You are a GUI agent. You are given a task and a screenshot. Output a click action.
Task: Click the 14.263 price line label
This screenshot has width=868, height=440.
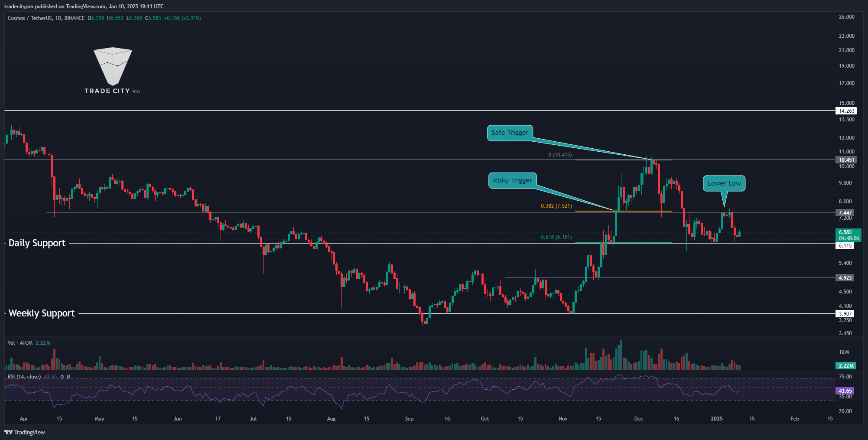click(x=846, y=111)
